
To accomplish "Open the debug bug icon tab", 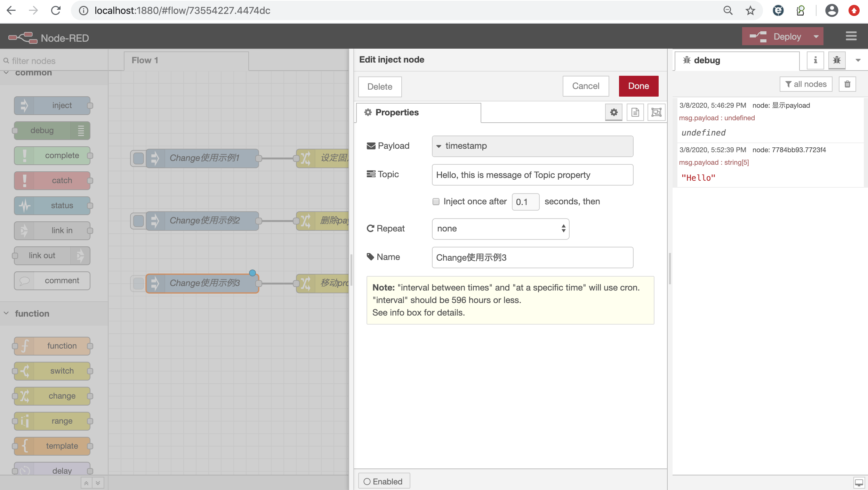I will (837, 60).
